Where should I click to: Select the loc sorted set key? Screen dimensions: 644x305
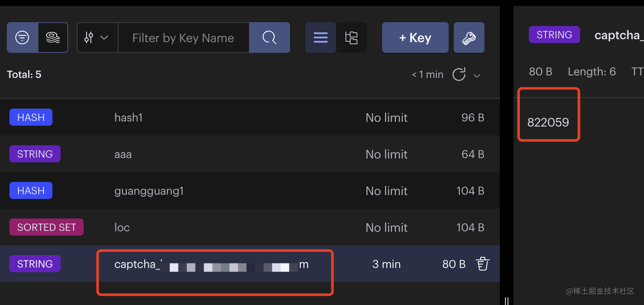pyautogui.click(x=249, y=227)
